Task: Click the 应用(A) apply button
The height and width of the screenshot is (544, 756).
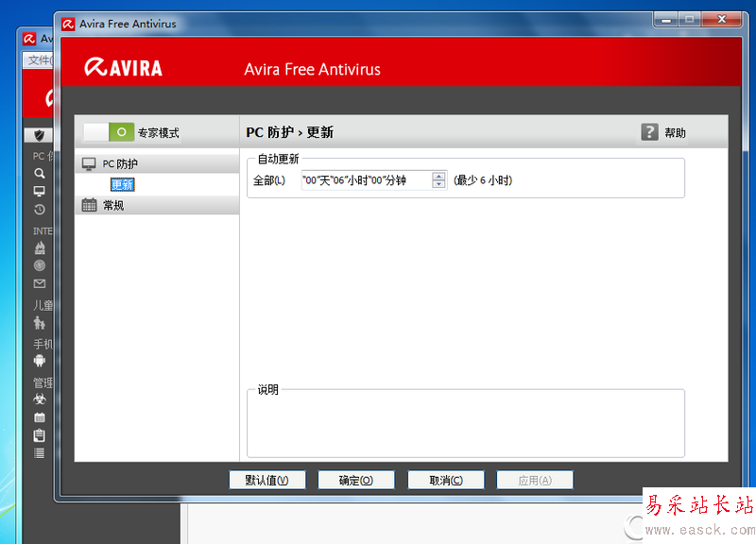Action: [535, 480]
